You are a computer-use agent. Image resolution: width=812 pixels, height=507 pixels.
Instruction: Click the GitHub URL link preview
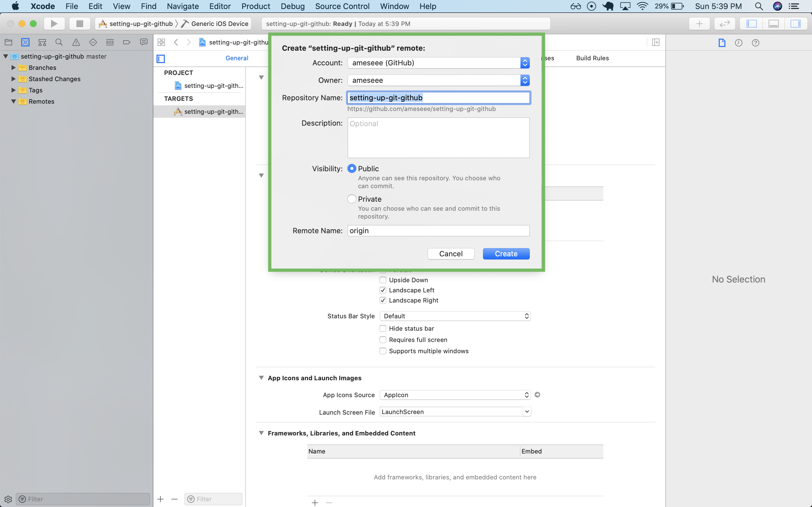coord(421,109)
